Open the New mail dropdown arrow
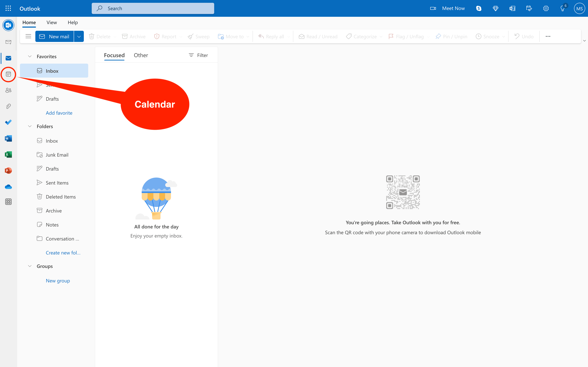 pyautogui.click(x=79, y=36)
